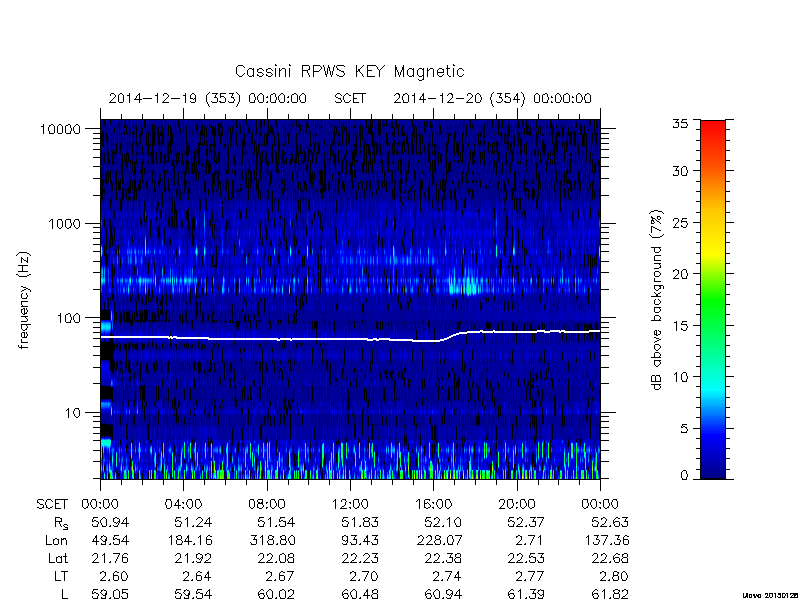Select the end date '2014-12-20 (354) 00:00:00'

(492, 98)
